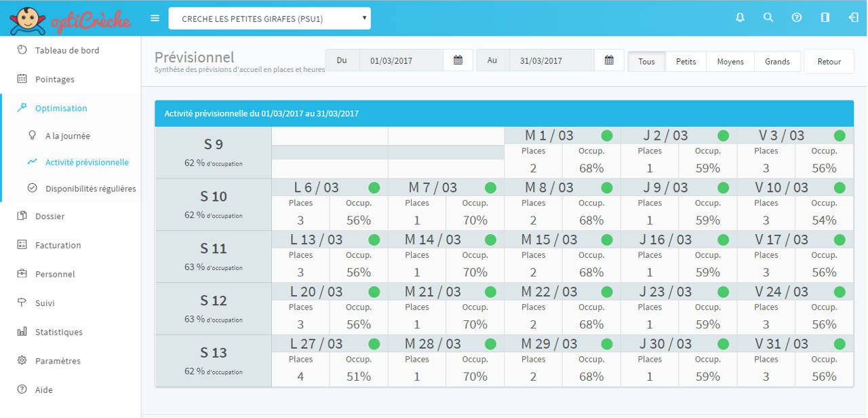Click day header L 13 / 03
The width and height of the screenshot is (868, 418).
(x=317, y=240)
